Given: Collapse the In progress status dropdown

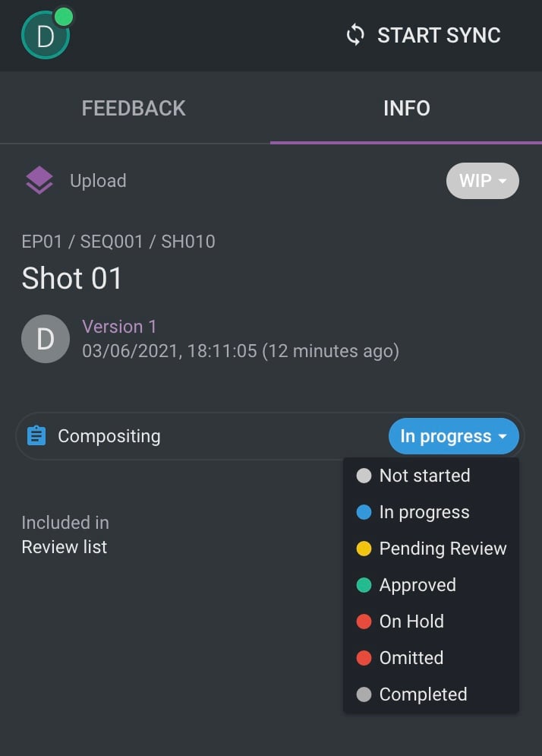Looking at the screenshot, I should point(454,436).
